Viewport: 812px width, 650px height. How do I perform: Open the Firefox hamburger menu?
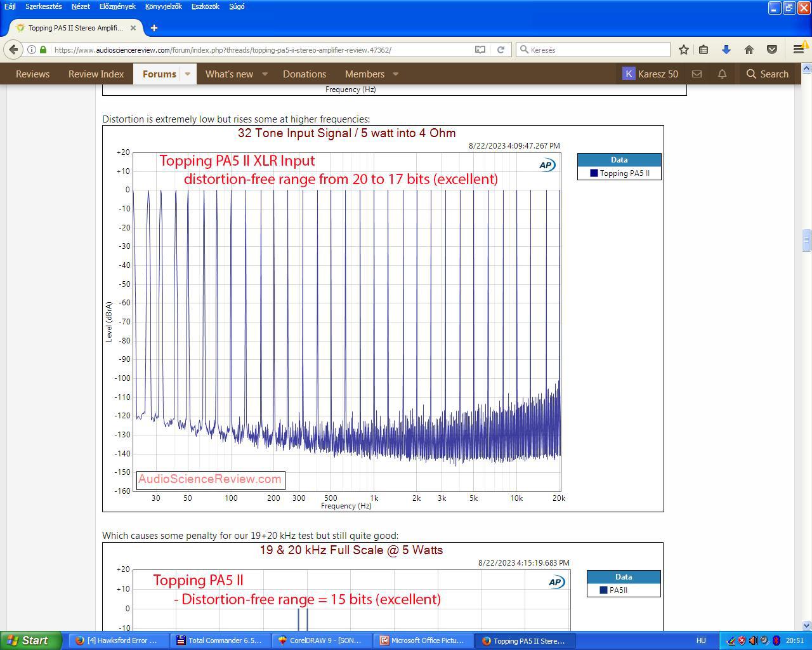[x=799, y=50]
